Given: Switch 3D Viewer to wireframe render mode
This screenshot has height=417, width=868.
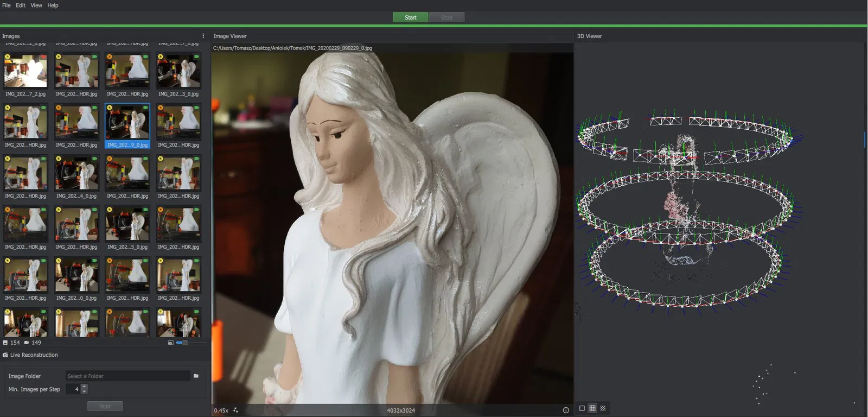Looking at the screenshot, I should (592, 408).
